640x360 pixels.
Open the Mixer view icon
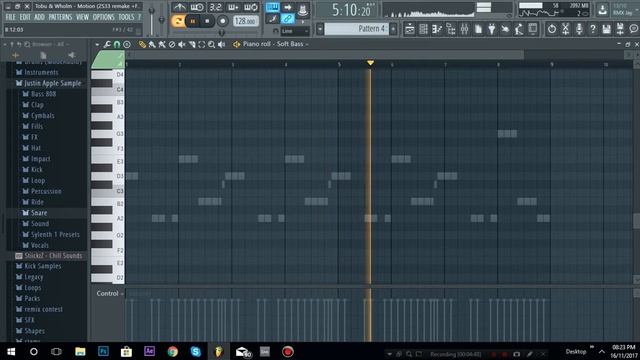[x=464, y=29]
